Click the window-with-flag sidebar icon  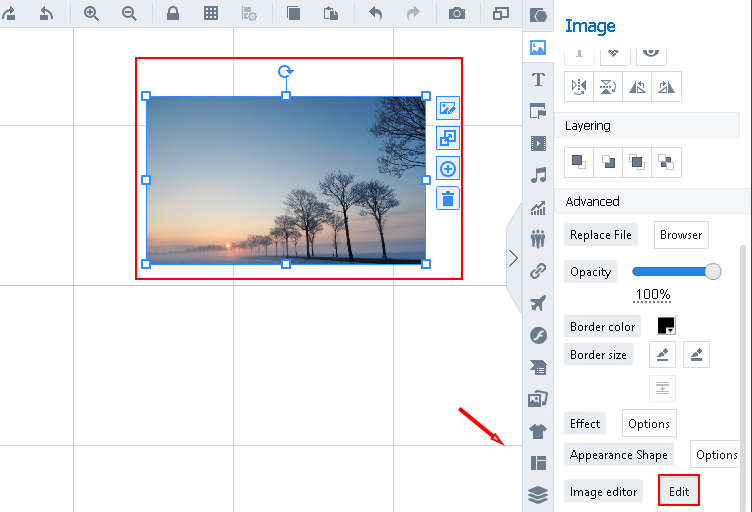coord(538,111)
